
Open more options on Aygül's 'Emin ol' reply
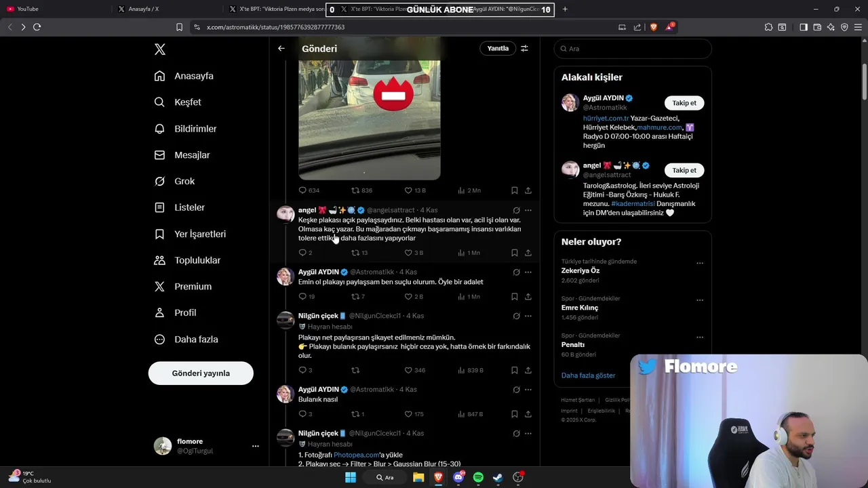point(528,272)
